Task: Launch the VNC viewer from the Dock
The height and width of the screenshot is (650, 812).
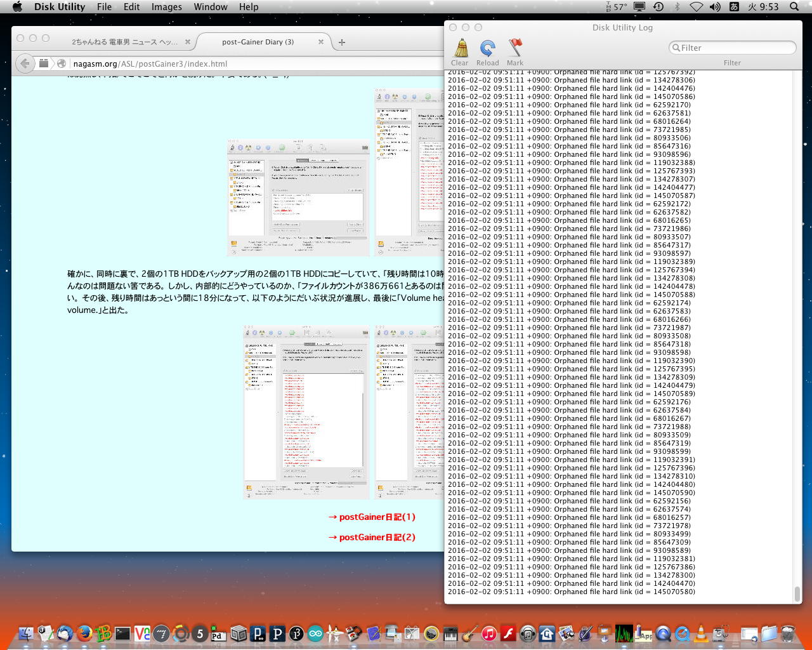Action: point(142,633)
